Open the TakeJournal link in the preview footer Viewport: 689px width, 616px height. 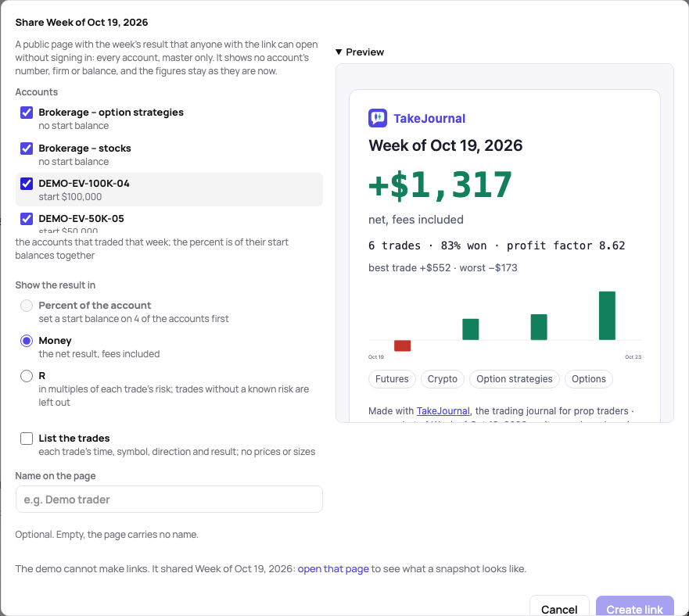pos(443,411)
